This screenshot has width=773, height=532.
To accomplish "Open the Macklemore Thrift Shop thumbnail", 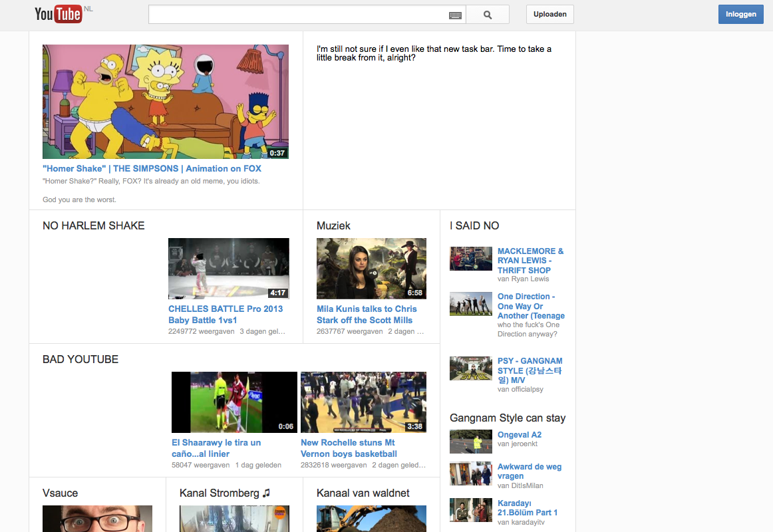I will [x=471, y=259].
